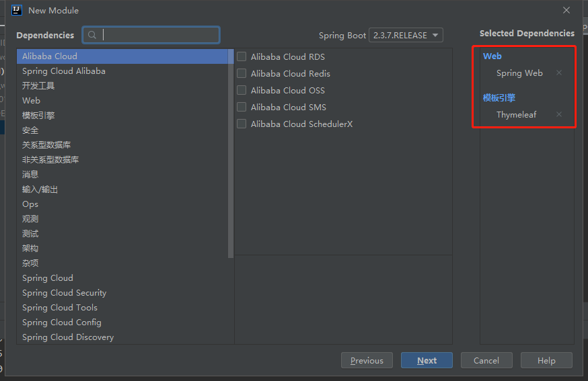
Task: Proceed with the Next button
Action: [x=427, y=360]
